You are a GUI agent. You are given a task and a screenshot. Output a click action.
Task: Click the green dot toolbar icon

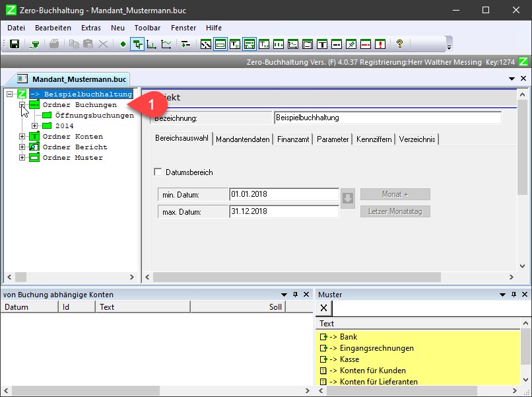pos(122,44)
